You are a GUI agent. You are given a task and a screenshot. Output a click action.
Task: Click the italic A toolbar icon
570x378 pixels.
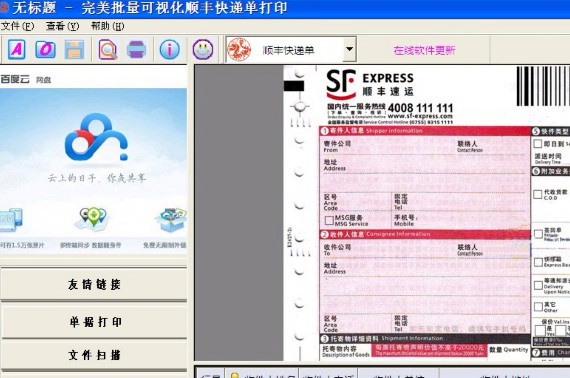16,49
